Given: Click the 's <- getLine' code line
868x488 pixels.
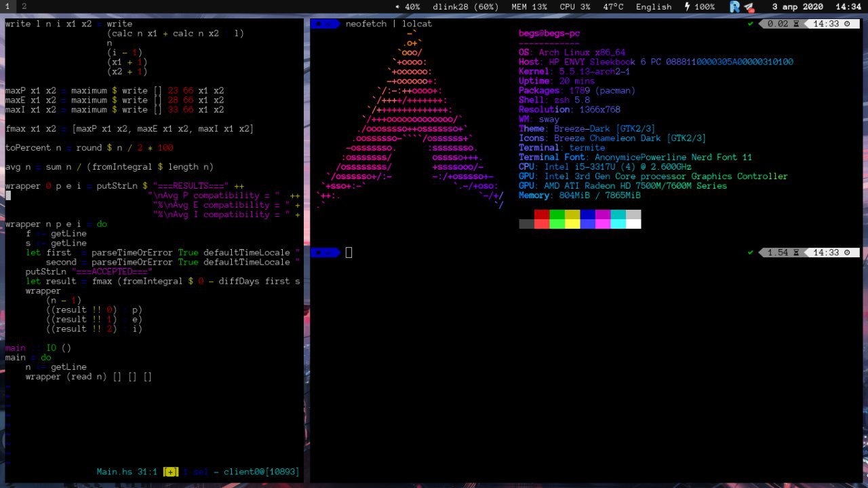Looking at the screenshot, I should [x=56, y=243].
